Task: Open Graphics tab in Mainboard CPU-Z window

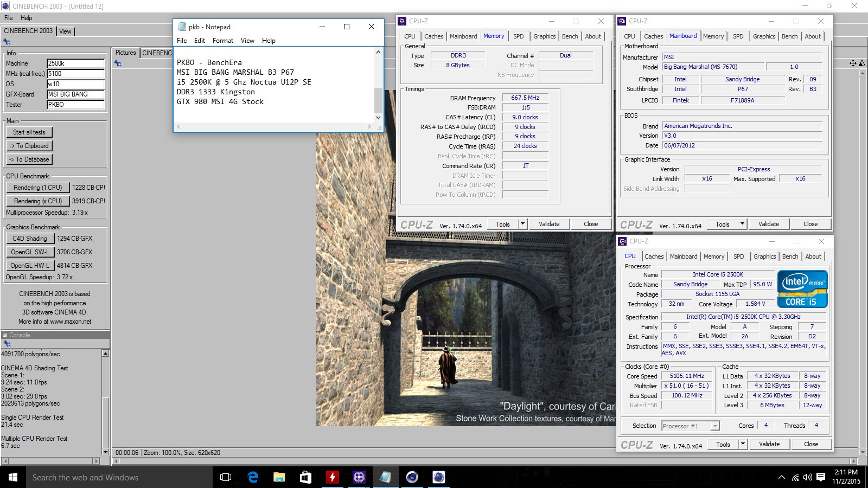Action: (x=764, y=36)
